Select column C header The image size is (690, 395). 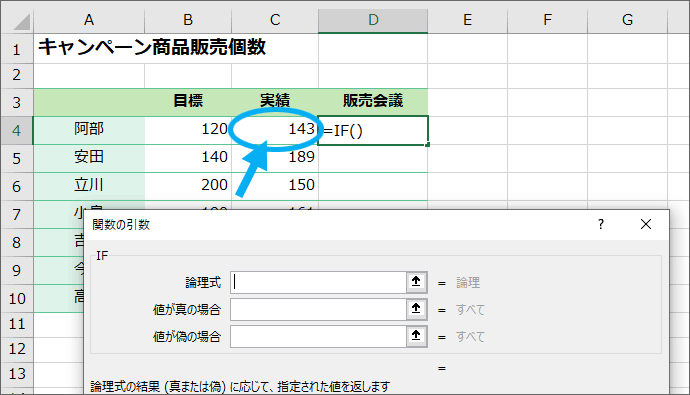(x=275, y=20)
